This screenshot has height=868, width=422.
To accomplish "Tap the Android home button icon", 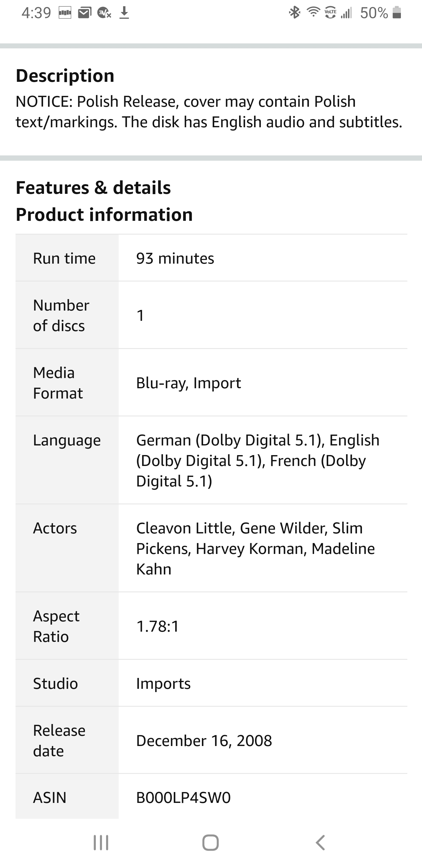I will pyautogui.click(x=210, y=843).
